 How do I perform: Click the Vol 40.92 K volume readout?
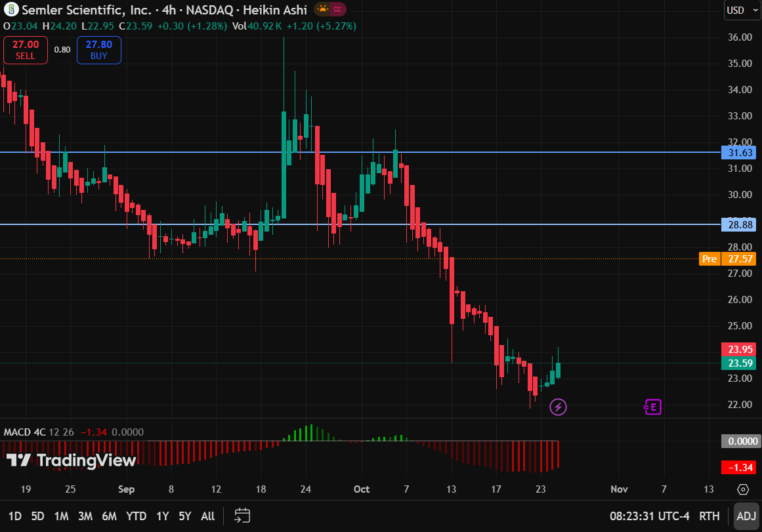257,26
